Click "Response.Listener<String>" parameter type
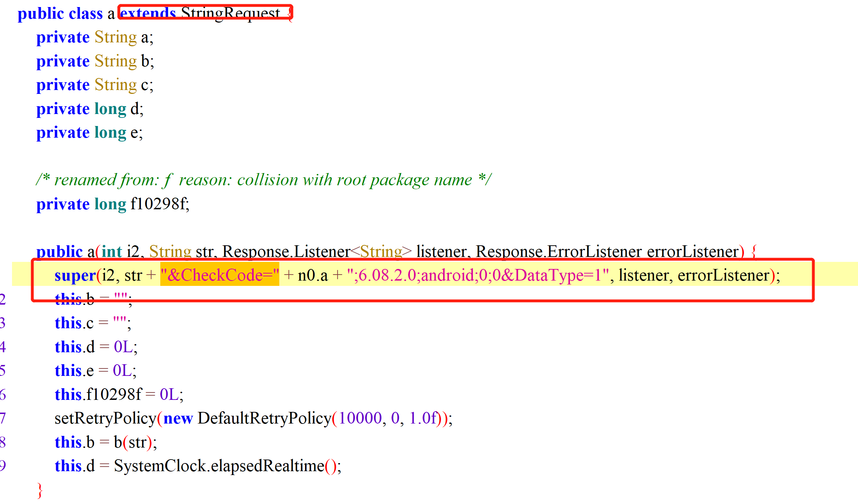The height and width of the screenshot is (504, 858). pos(317,252)
